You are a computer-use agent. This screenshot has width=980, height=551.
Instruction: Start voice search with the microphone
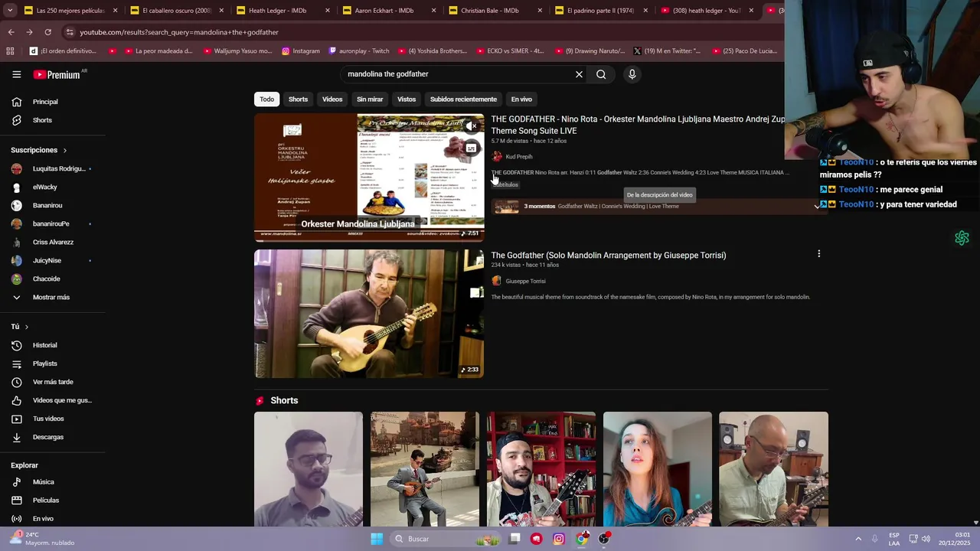632,74
